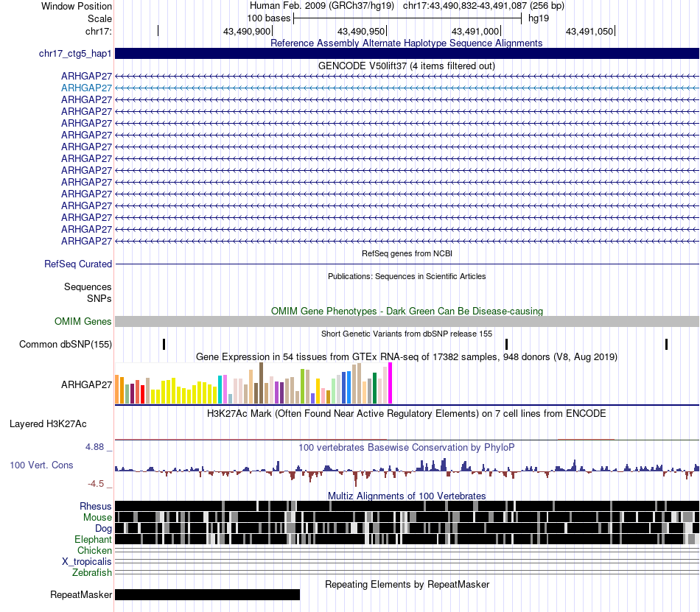
Task: Click the Rhesus alignment row blocks
Action: 407,506
